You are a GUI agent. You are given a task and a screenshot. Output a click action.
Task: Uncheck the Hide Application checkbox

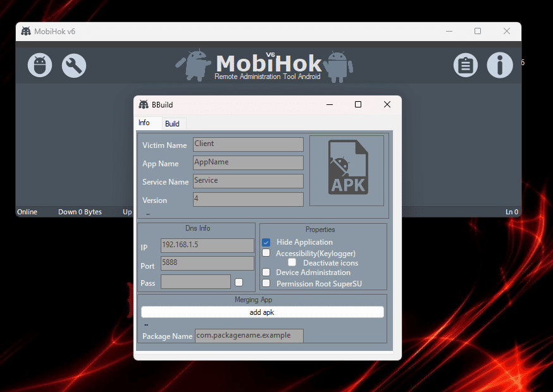tap(266, 243)
